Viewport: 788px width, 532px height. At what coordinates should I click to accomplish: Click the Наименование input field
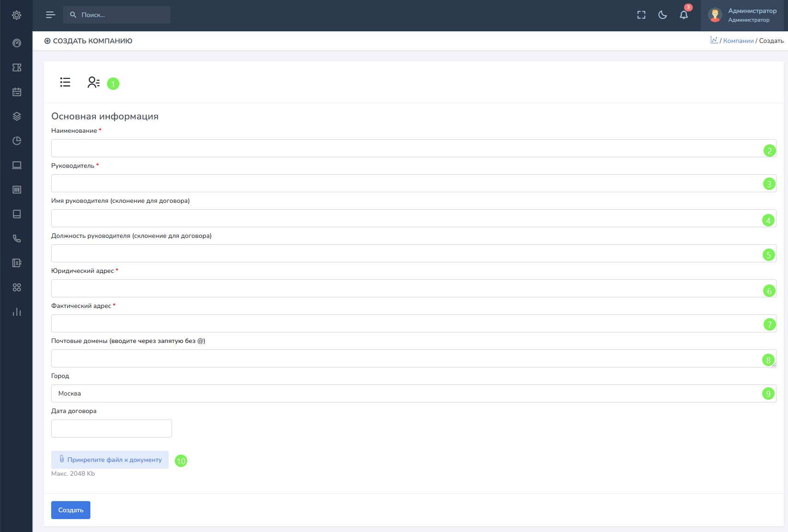click(x=406, y=148)
